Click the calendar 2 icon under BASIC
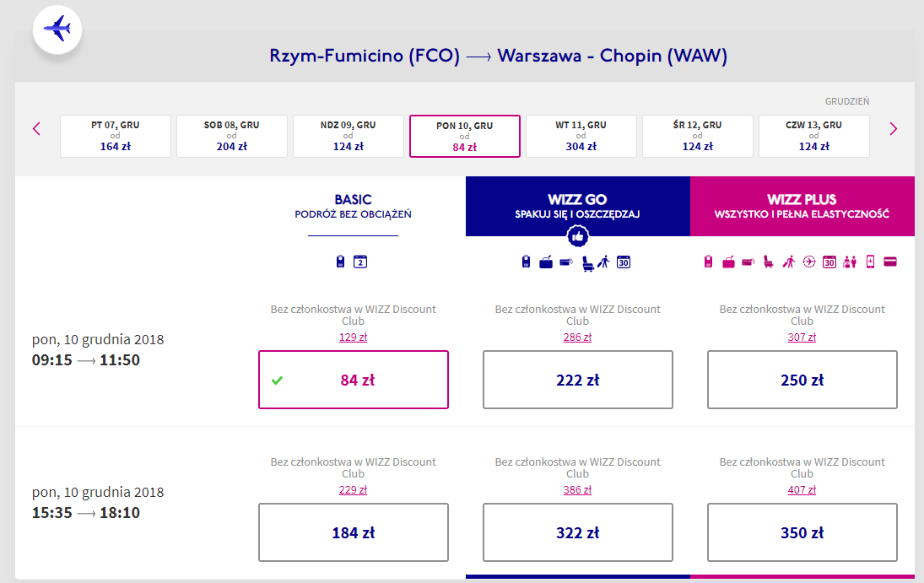 click(x=360, y=262)
